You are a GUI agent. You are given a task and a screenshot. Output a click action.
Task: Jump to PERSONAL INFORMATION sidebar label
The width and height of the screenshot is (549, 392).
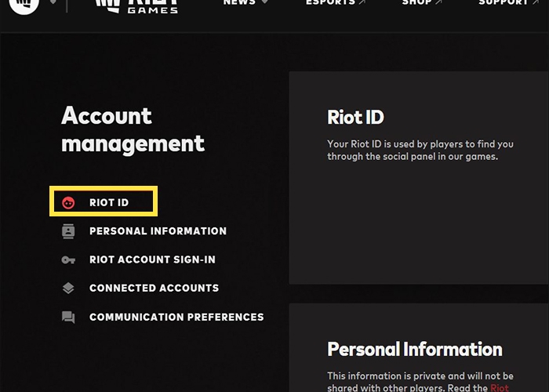[x=158, y=231]
